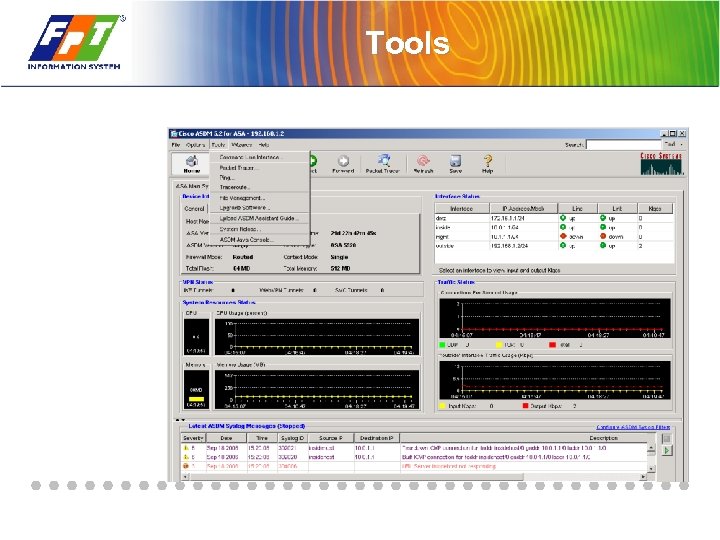Image resolution: width=720 pixels, height=540 pixels.
Task: Open the Wizards menu
Action: click(x=242, y=145)
